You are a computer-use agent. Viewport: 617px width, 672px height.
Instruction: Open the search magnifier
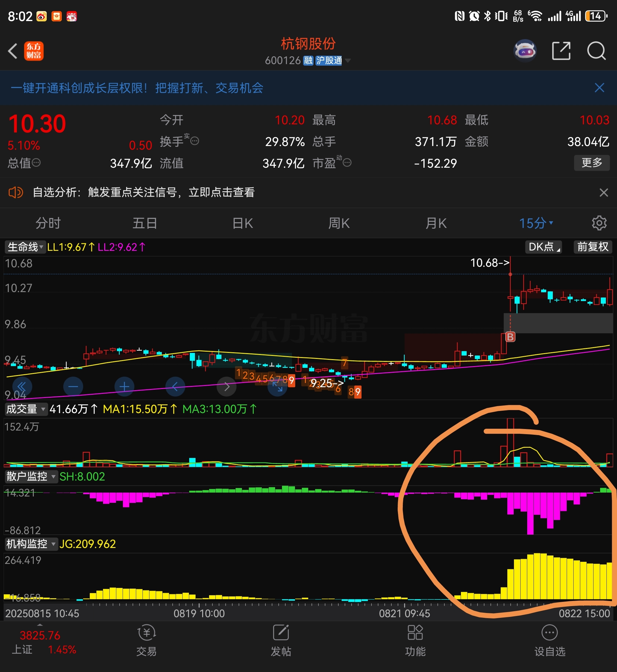[596, 51]
